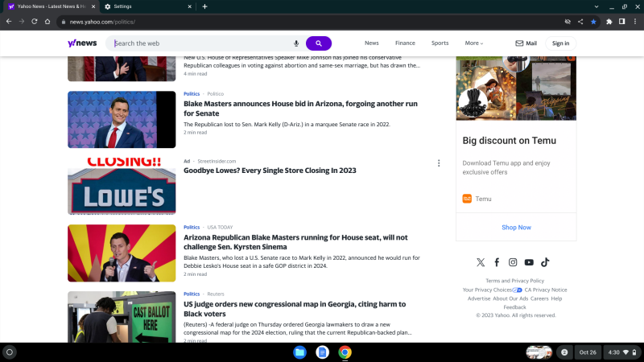Go forward with the browser arrow
The width and height of the screenshot is (644, 362).
click(22, 22)
